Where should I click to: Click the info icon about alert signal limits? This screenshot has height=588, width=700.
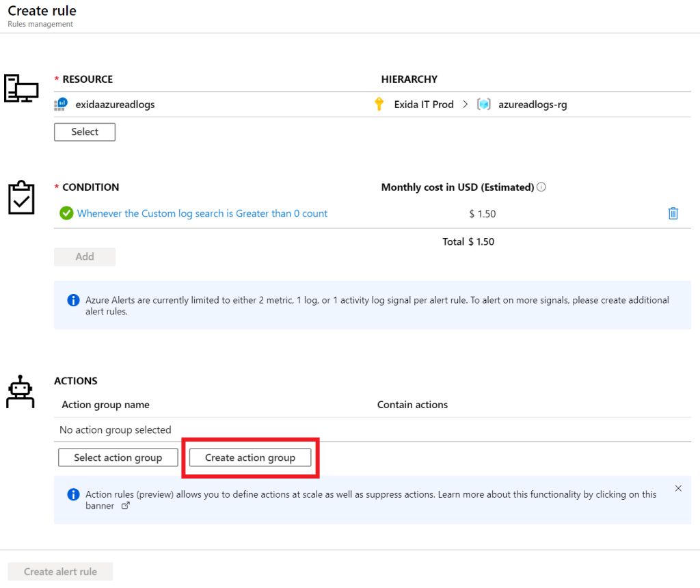73,299
